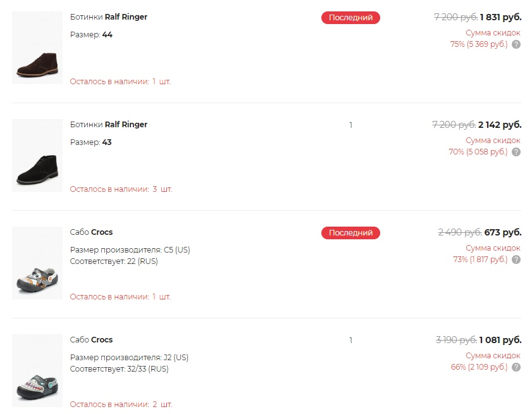This screenshot has height=414, width=532.
Task: Open discount help icon for 73% item
Action: click(x=516, y=260)
